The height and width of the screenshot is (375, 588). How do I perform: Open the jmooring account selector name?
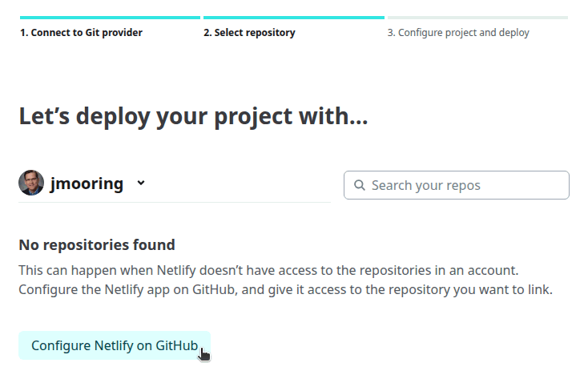coord(87,183)
